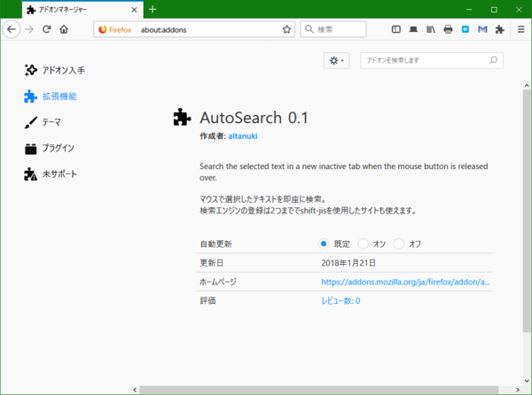Open the Gmail M toolbar icon

482,29
